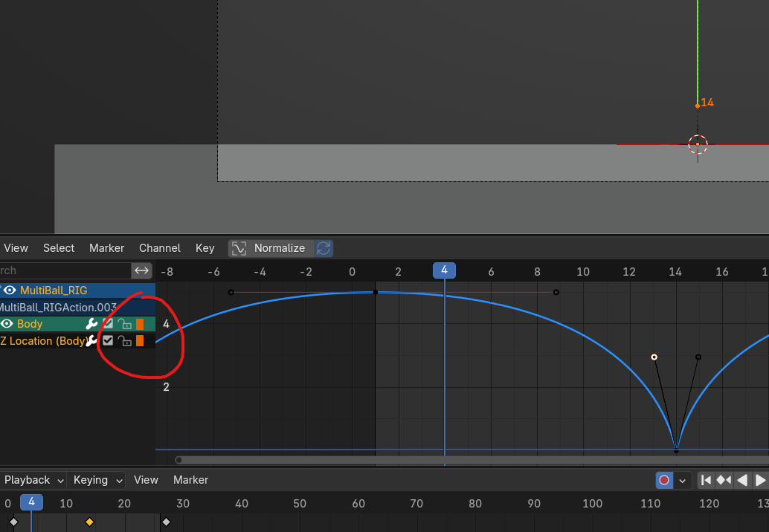The image size is (769, 532).
Task: Click orange color swatch on Body row
Action: (x=140, y=324)
